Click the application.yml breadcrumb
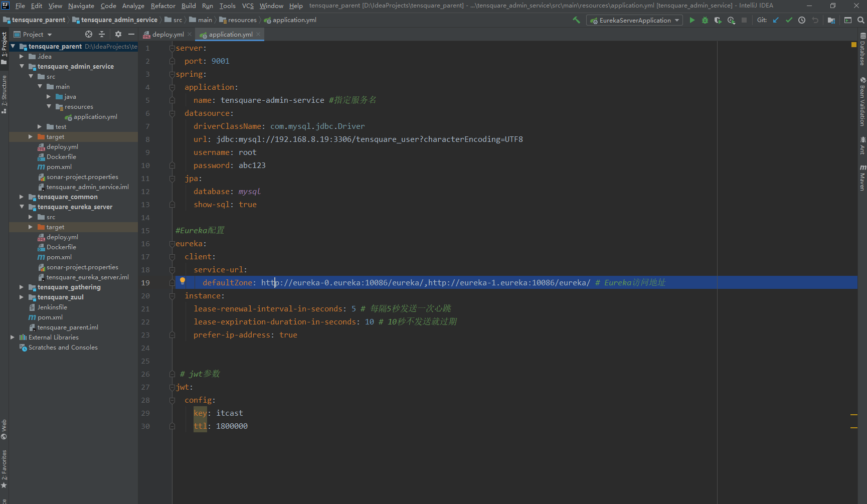 [290, 20]
